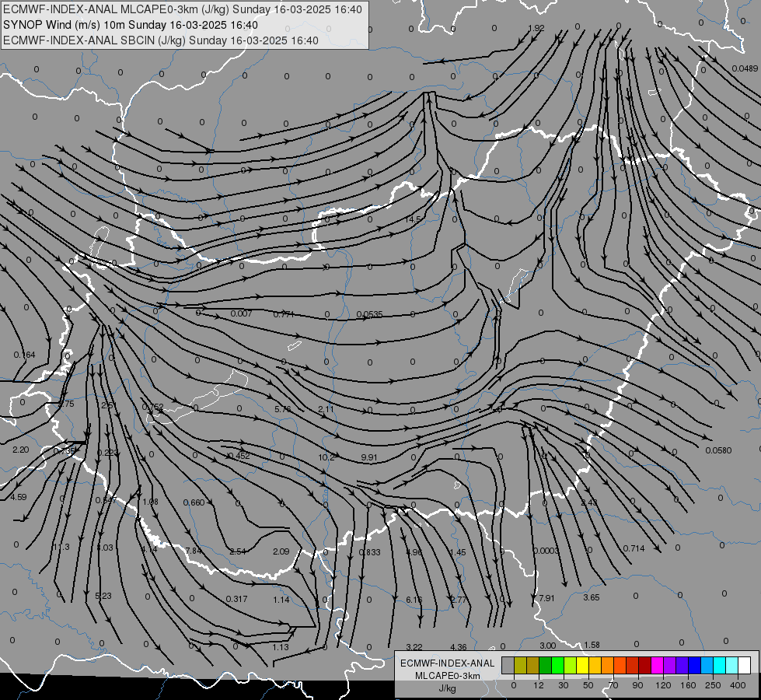
Task: Click the map value '1.92' near the top
Action: click(x=536, y=28)
